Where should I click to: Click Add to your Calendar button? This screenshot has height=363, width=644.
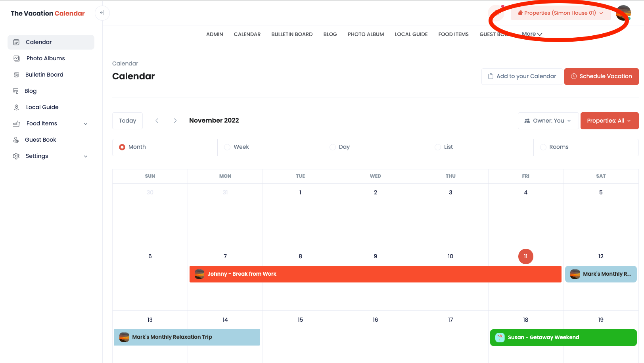point(522,77)
